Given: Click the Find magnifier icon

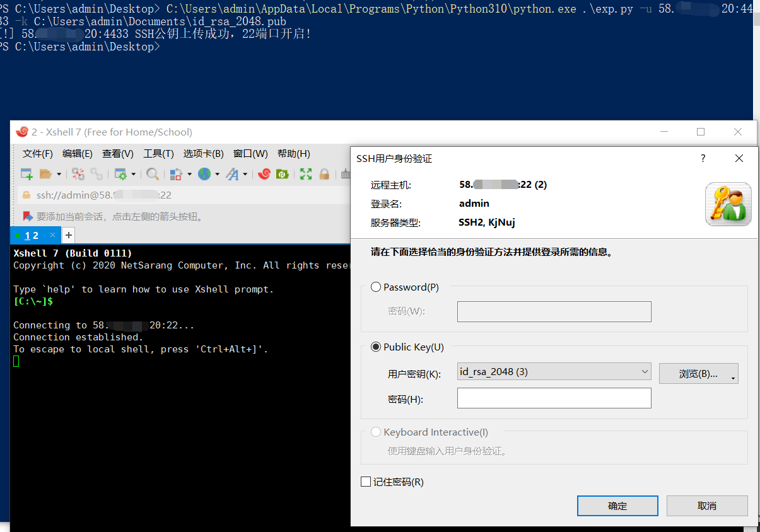Looking at the screenshot, I should 152,174.
